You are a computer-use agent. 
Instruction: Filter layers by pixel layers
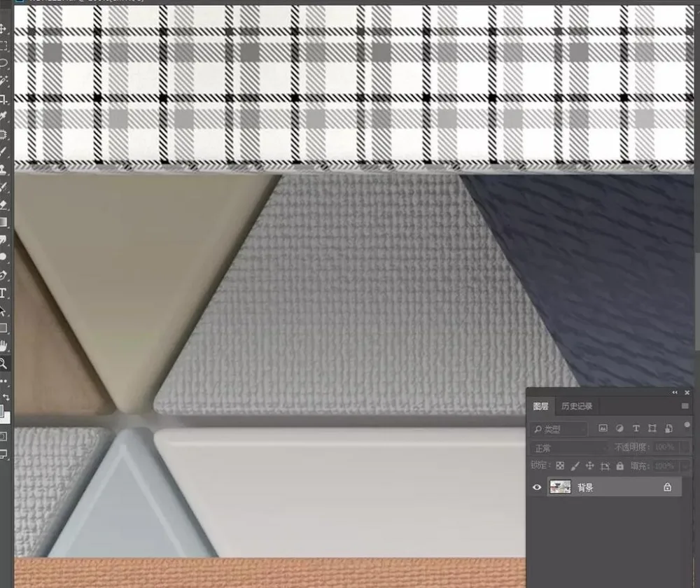click(603, 428)
